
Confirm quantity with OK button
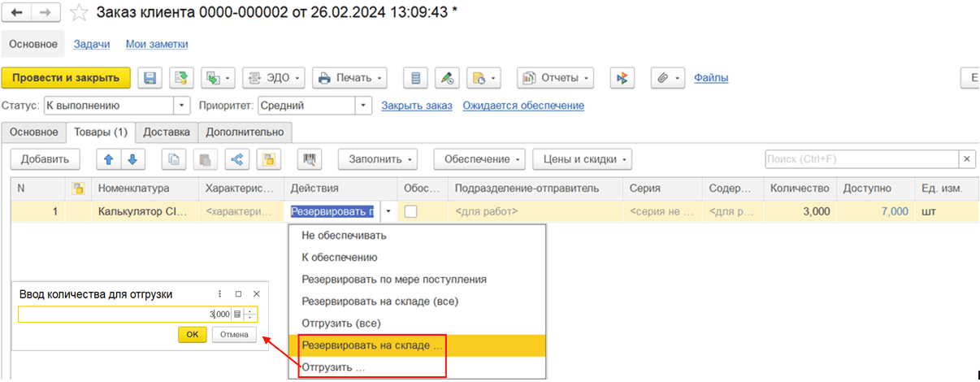point(193,335)
